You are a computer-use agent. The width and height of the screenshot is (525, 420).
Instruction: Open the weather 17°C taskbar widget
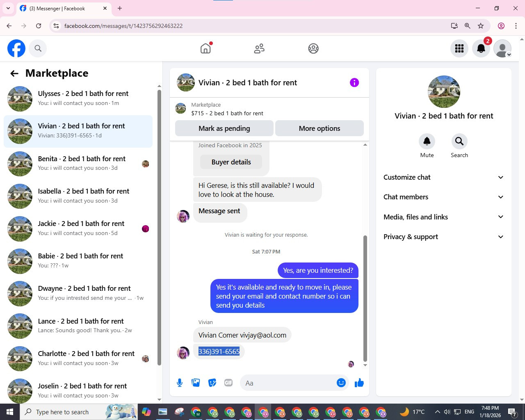click(412, 412)
